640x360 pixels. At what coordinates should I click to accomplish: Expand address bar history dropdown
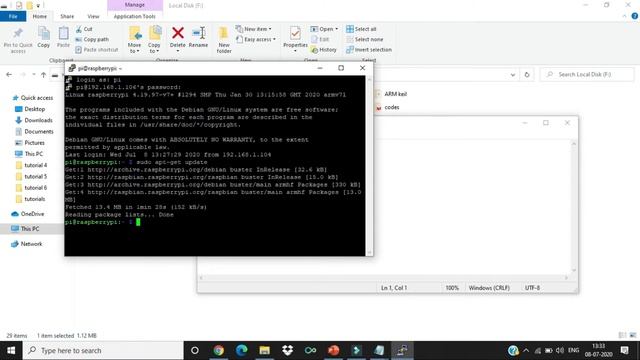[513, 75]
